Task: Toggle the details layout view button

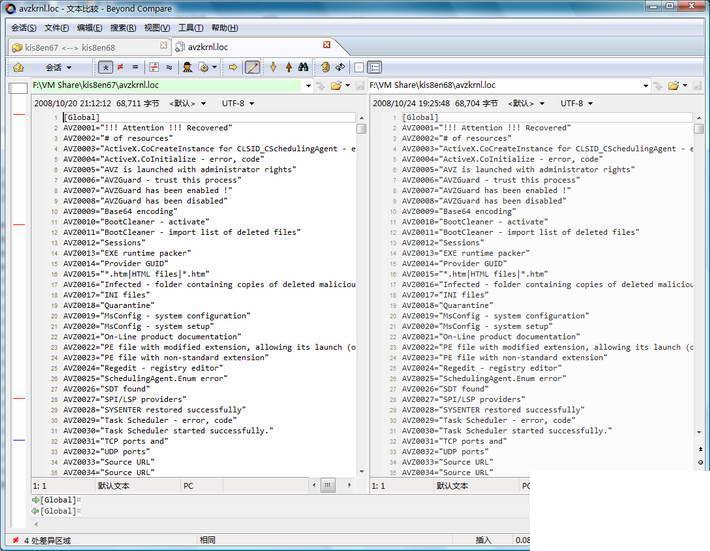Action: [x=374, y=67]
